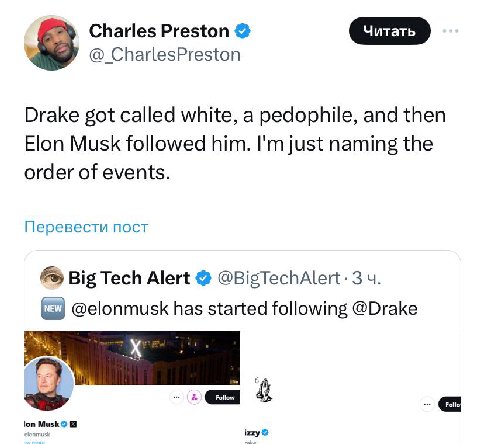Open the three-dot more options menu
The image size is (480, 444).
(x=450, y=31)
